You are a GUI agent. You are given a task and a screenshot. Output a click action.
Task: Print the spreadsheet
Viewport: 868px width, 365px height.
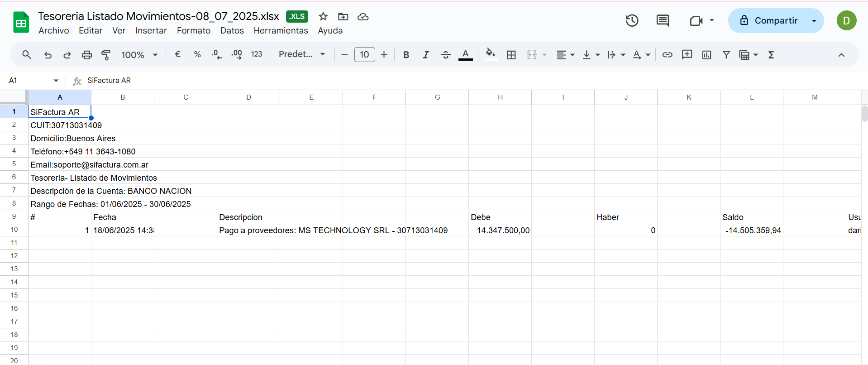[86, 55]
